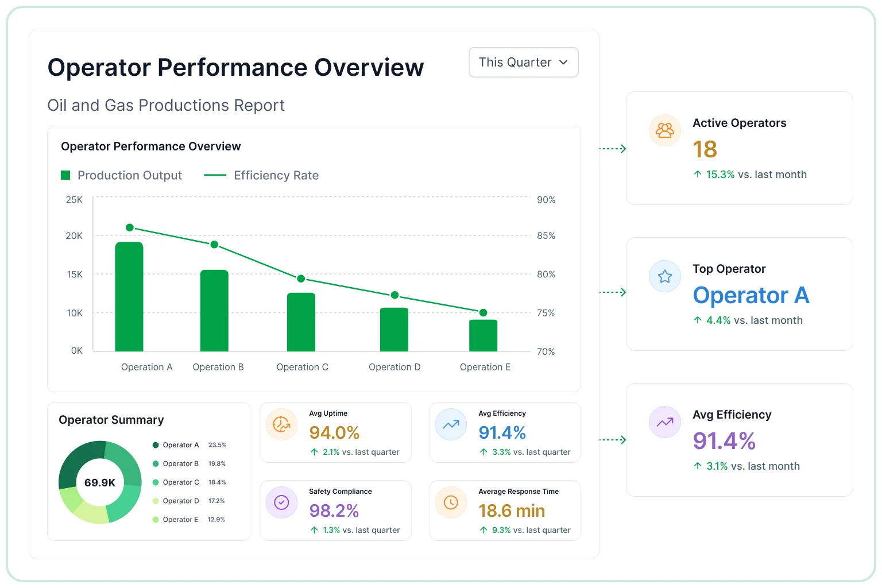Click the 19.8% value for Operator B
The width and height of the screenshot is (882, 588).
217,463
